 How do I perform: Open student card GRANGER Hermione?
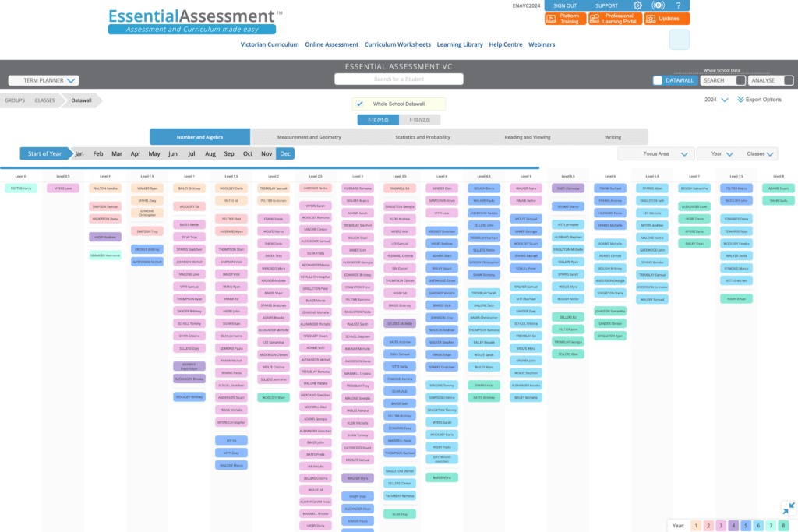[x=105, y=255]
